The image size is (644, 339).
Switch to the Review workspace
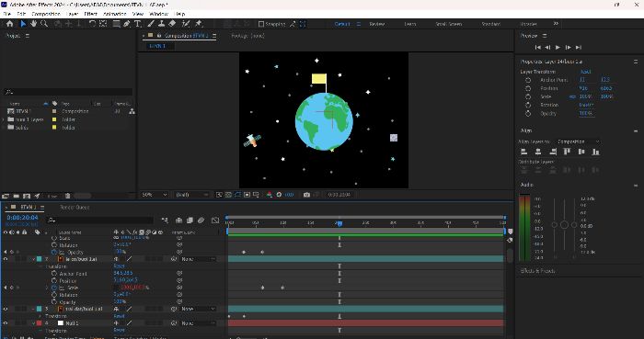[x=376, y=24]
